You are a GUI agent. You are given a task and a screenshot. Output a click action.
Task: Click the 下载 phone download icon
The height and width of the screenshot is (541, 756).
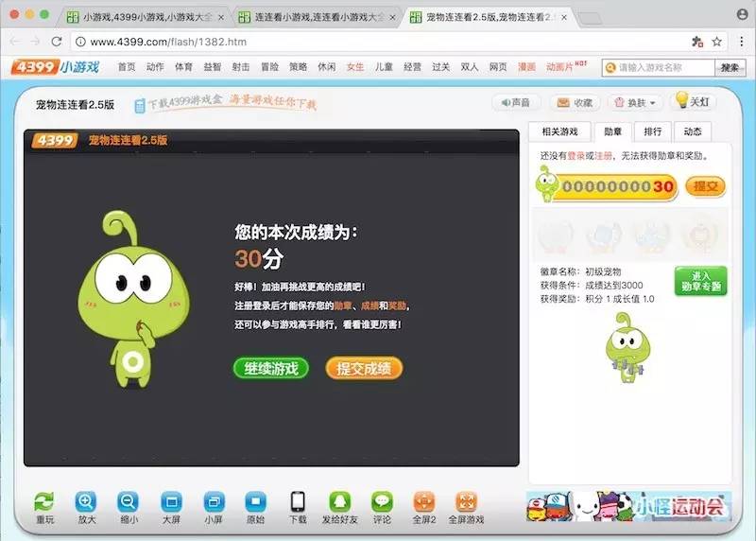click(x=298, y=502)
